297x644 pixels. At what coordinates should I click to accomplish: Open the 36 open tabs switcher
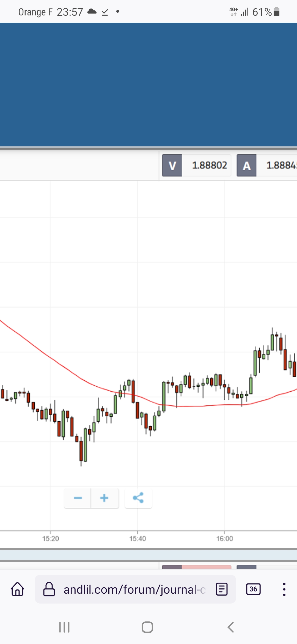tap(253, 589)
